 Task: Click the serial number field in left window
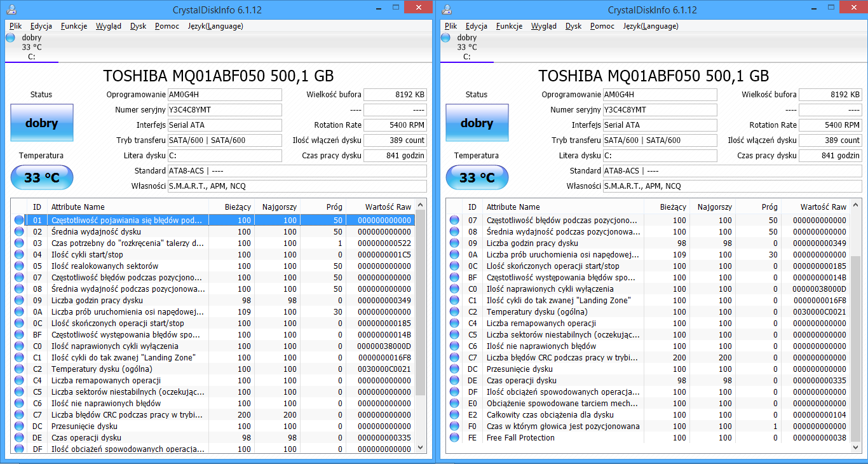(224, 110)
